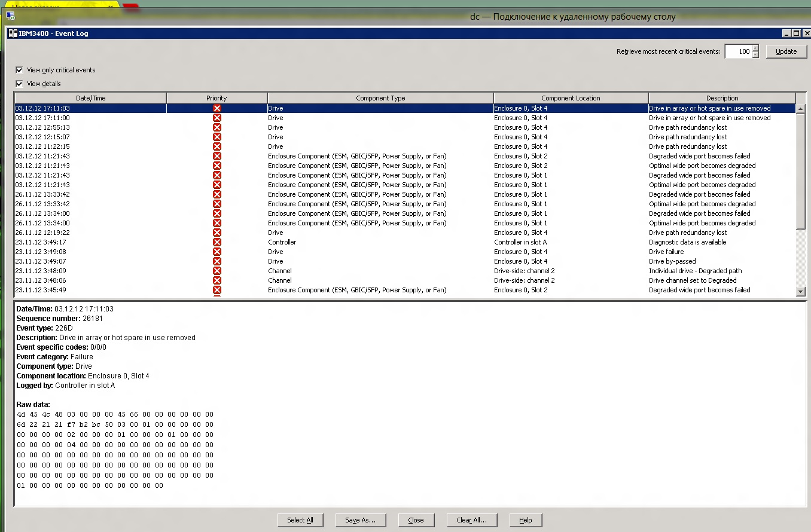
Task: Click the IBM3400 Event Log title bar icon
Action: (13, 33)
